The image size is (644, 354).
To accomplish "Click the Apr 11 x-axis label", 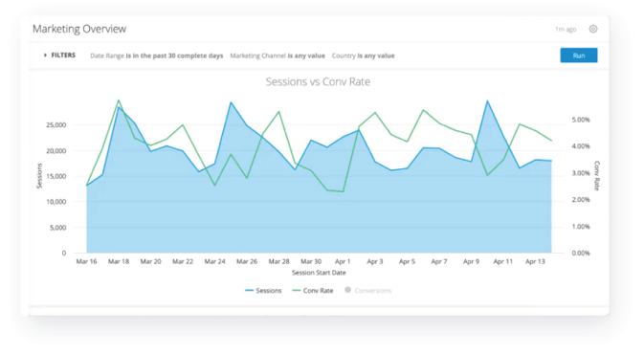I will [503, 261].
